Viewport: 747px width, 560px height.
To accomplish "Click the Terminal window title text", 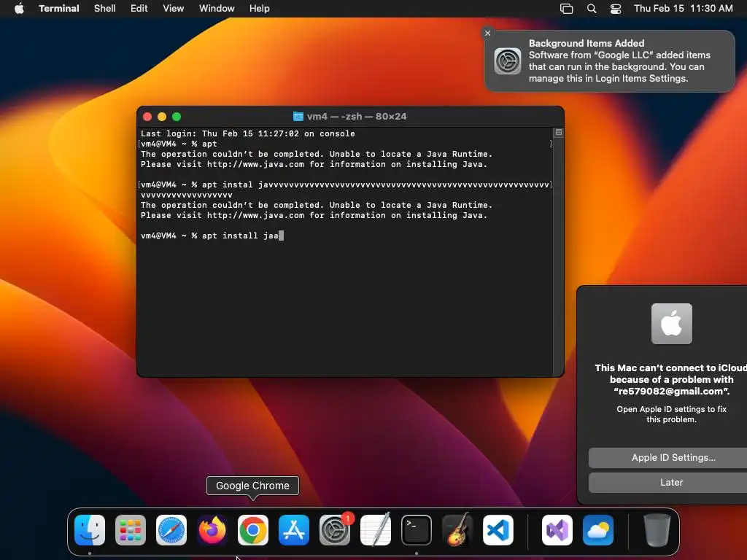I will pyautogui.click(x=357, y=116).
